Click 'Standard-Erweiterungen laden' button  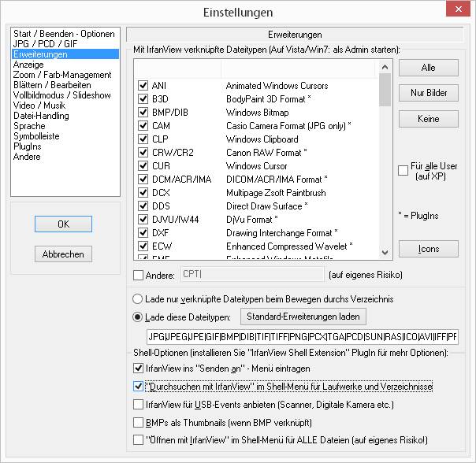coord(303,317)
